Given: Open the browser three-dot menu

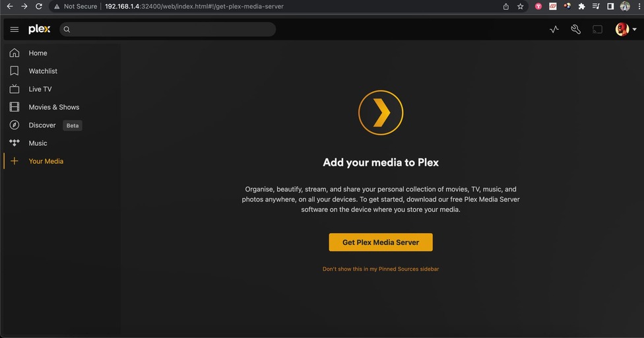Looking at the screenshot, I should tap(639, 6).
